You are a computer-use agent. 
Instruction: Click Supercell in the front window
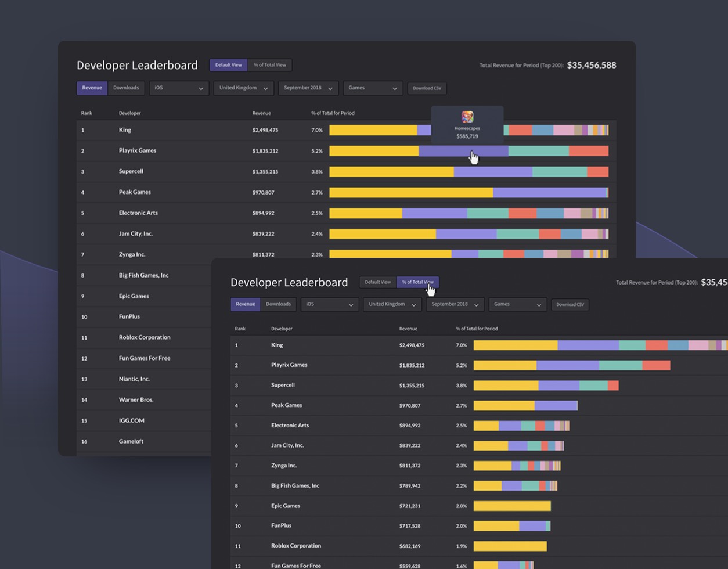click(x=283, y=385)
